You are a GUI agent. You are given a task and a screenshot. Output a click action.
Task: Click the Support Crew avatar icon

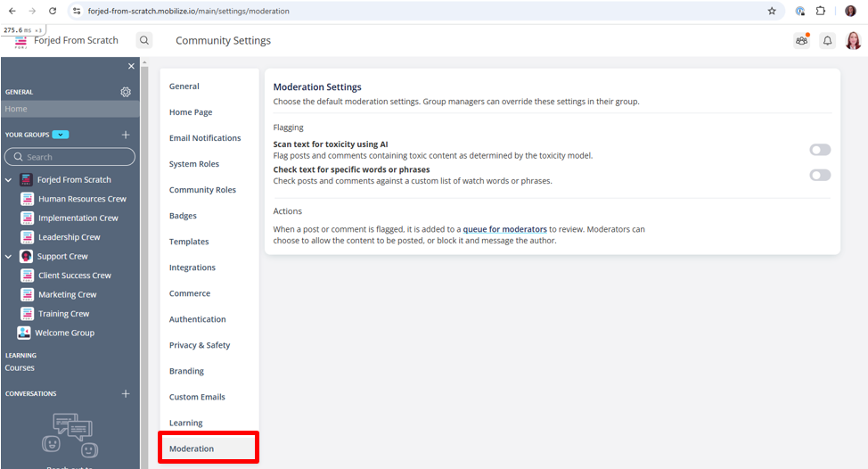[x=26, y=257]
